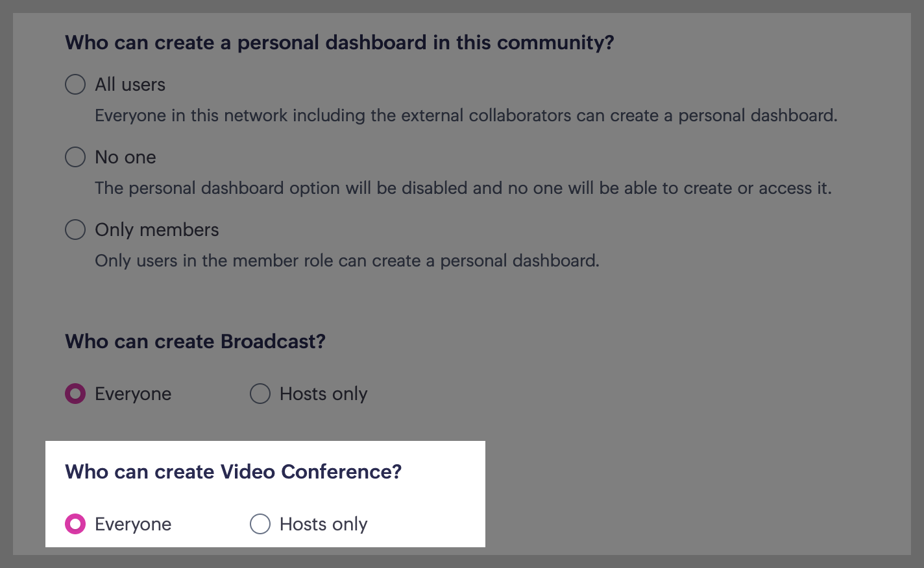Select the All users radio button
Image resolution: width=924 pixels, height=568 pixels.
pos(75,84)
